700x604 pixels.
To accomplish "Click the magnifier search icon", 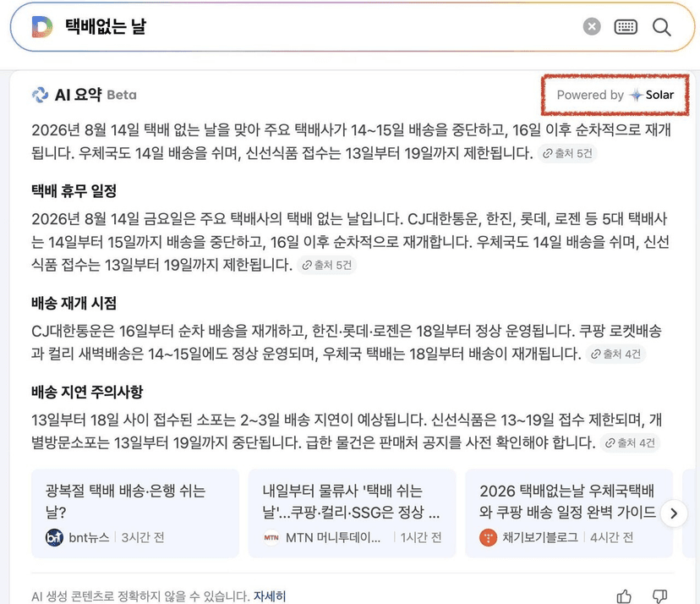I will pos(661,27).
